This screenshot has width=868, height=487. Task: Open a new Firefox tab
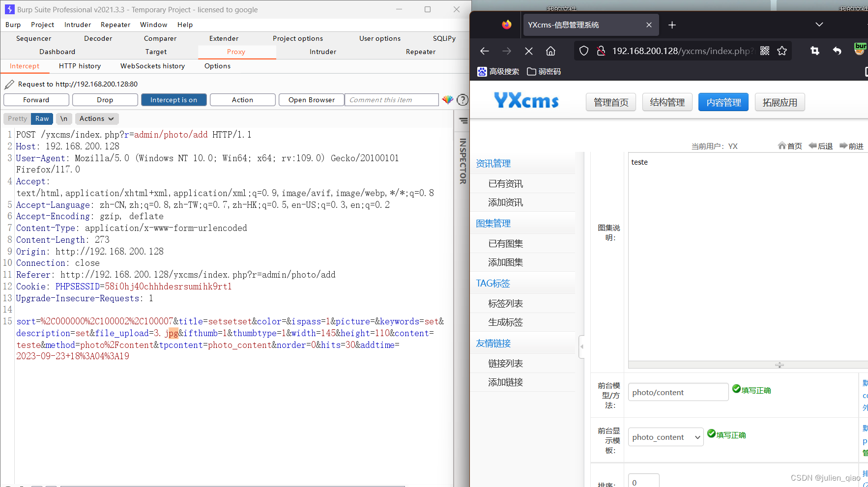click(x=672, y=25)
